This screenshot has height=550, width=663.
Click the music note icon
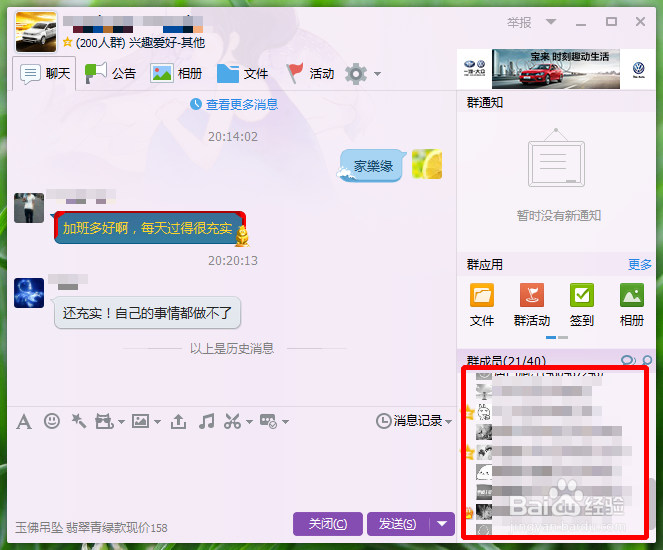206,421
